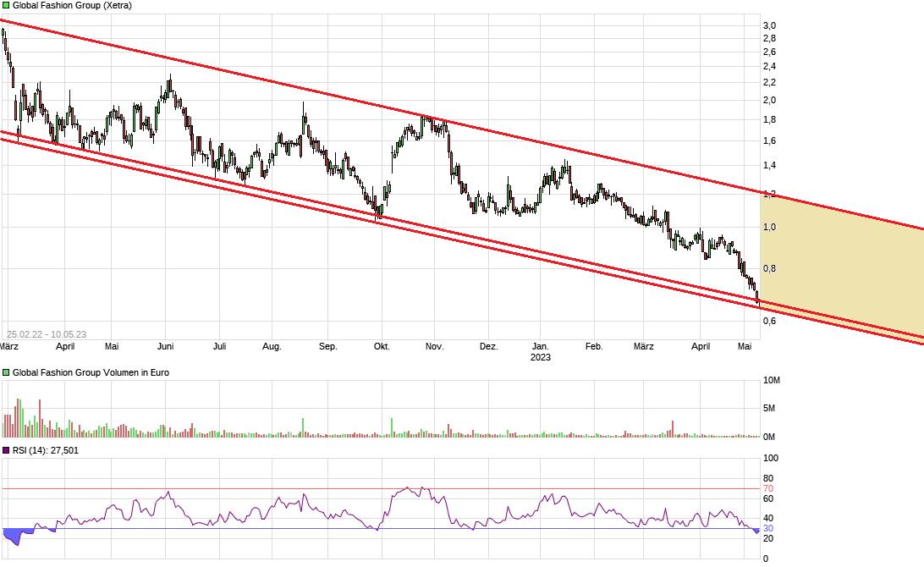Click the first 'Mai' month label after April
This screenshot has height=567, width=924.
pyautogui.click(x=112, y=347)
